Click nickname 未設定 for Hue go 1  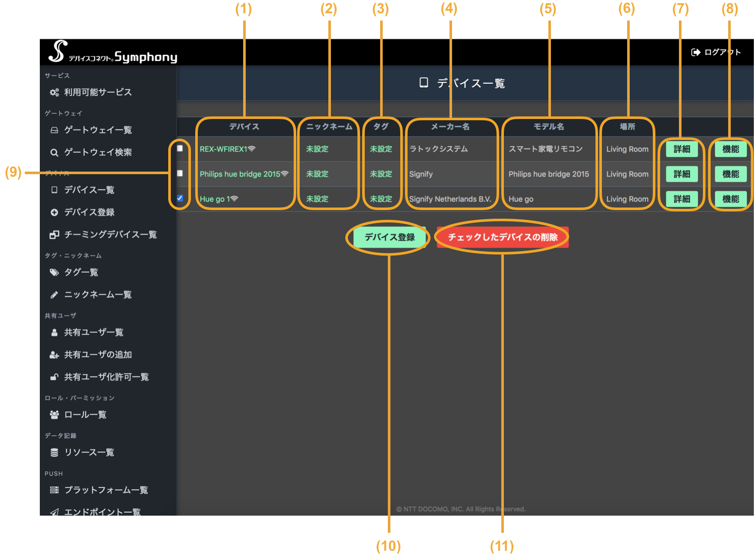[317, 199]
